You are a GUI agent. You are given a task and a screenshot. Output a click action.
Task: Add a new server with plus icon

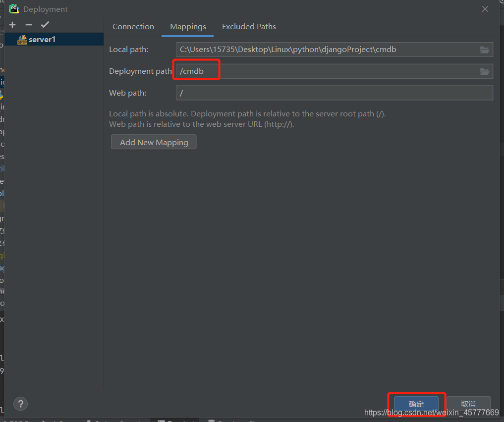point(12,25)
